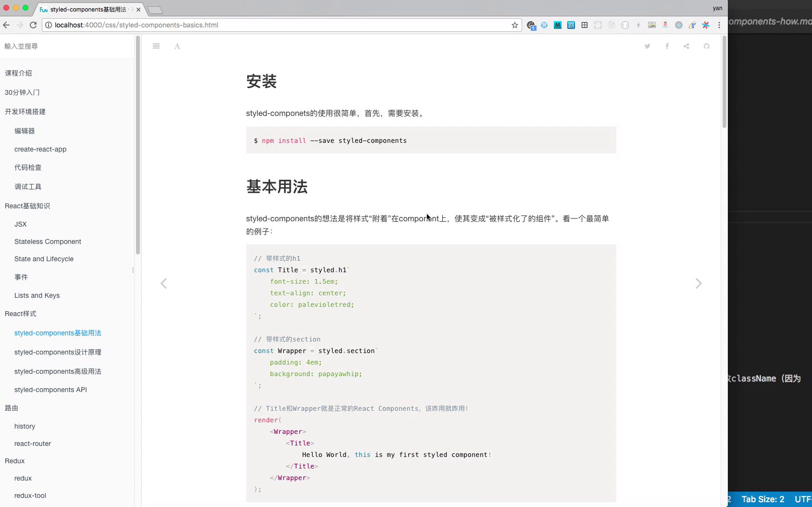Open font settings 'A' icon

coord(177,46)
